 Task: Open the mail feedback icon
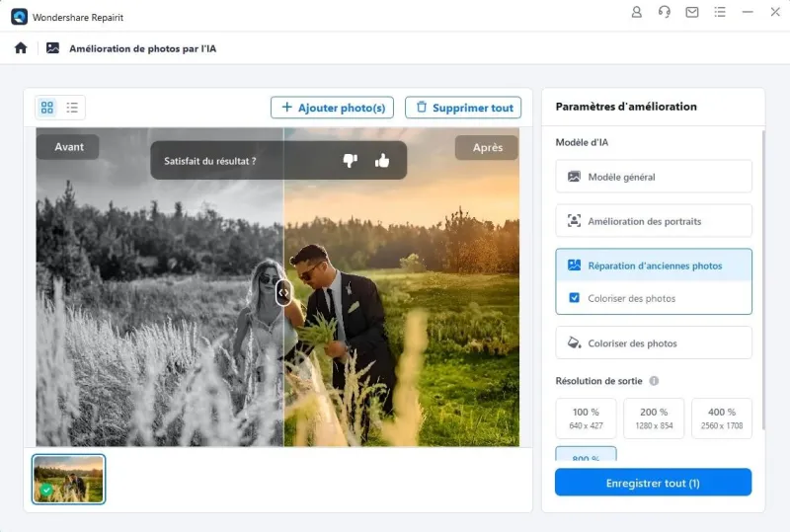pyautogui.click(x=692, y=13)
